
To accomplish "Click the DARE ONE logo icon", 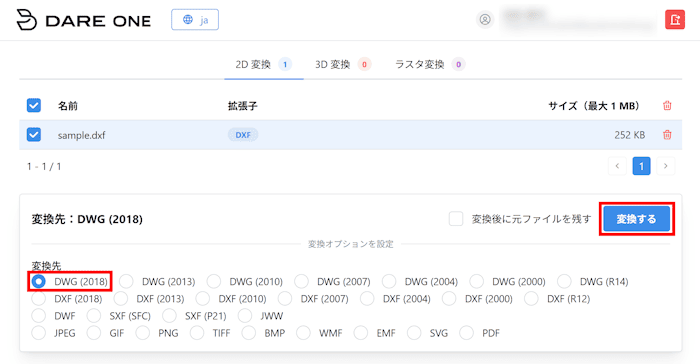I will [x=26, y=20].
